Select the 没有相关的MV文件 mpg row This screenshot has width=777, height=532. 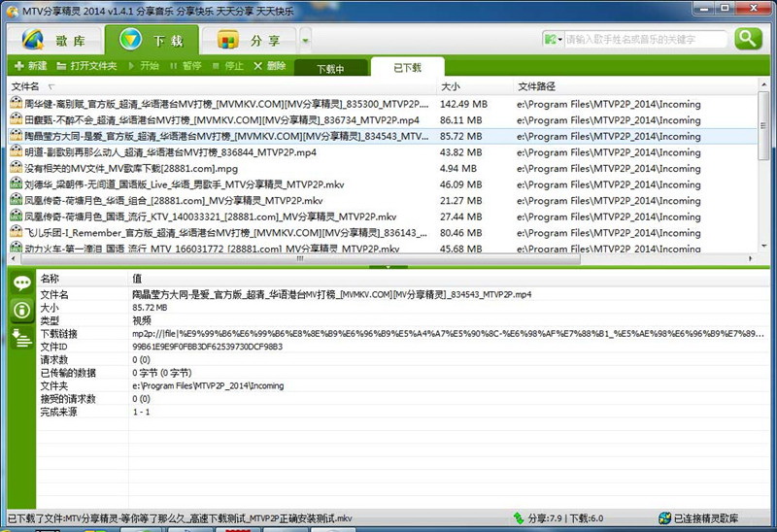(x=383, y=168)
